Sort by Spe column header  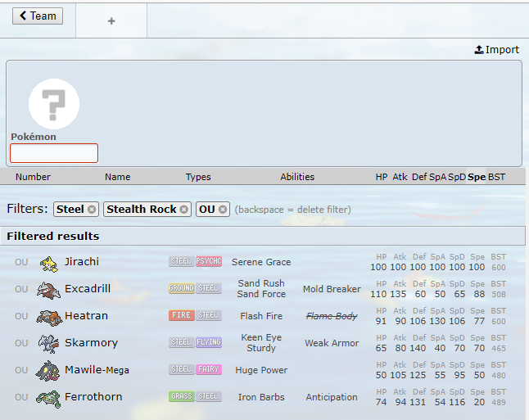coord(477,177)
